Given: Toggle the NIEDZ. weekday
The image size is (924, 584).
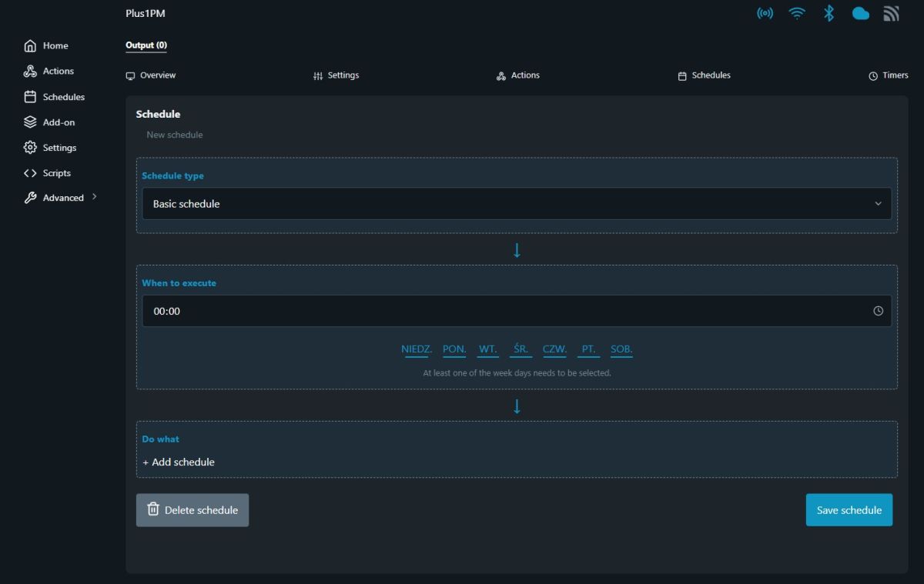Looking at the screenshot, I should coord(417,349).
